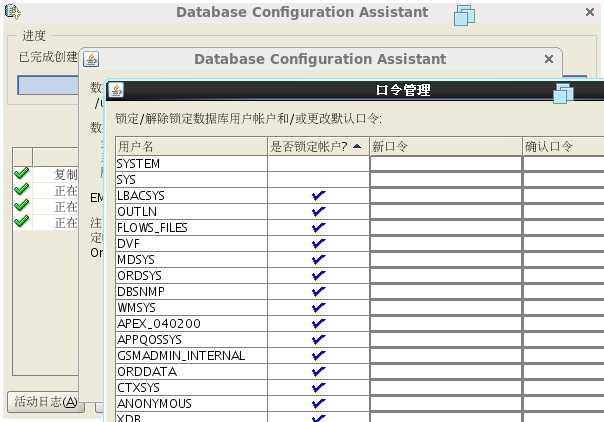Click confirm password field for SYS
Viewport: 604px width, 422px height.
[x=564, y=180]
